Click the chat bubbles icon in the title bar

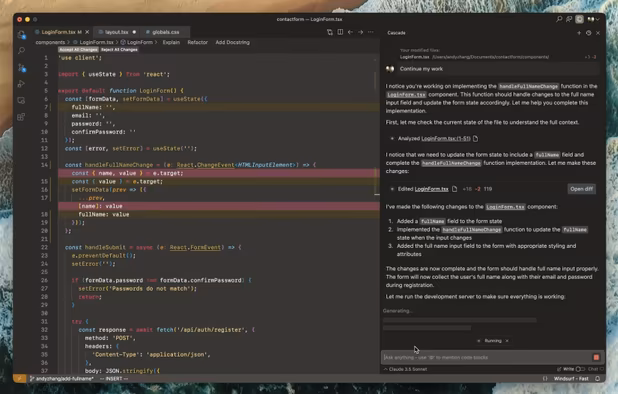(x=569, y=19)
